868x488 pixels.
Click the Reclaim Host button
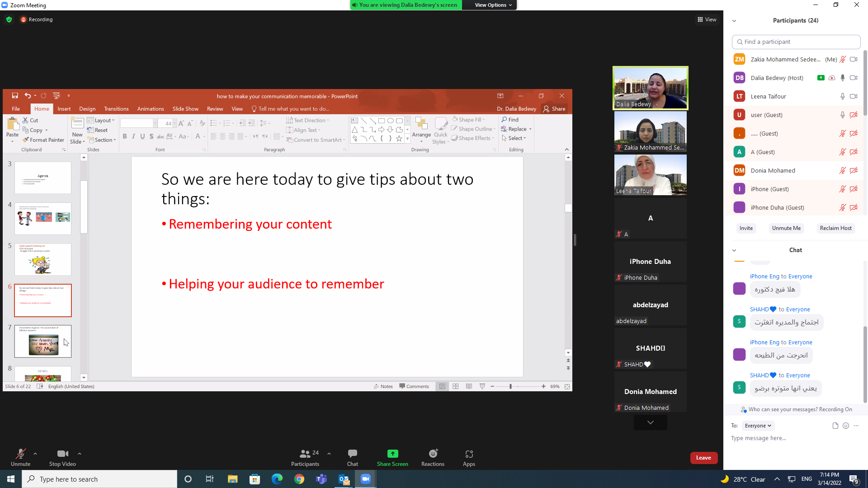coord(835,228)
